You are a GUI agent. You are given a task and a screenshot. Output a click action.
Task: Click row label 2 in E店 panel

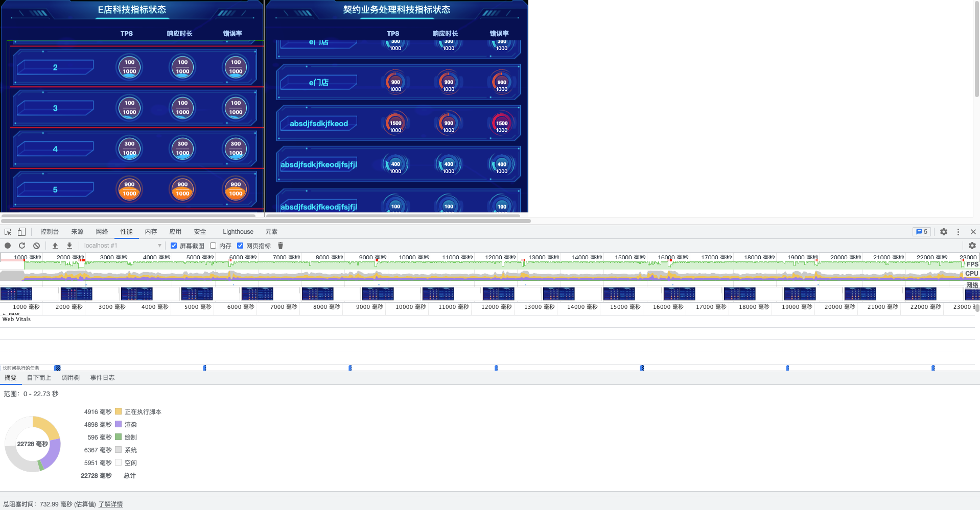click(x=55, y=67)
